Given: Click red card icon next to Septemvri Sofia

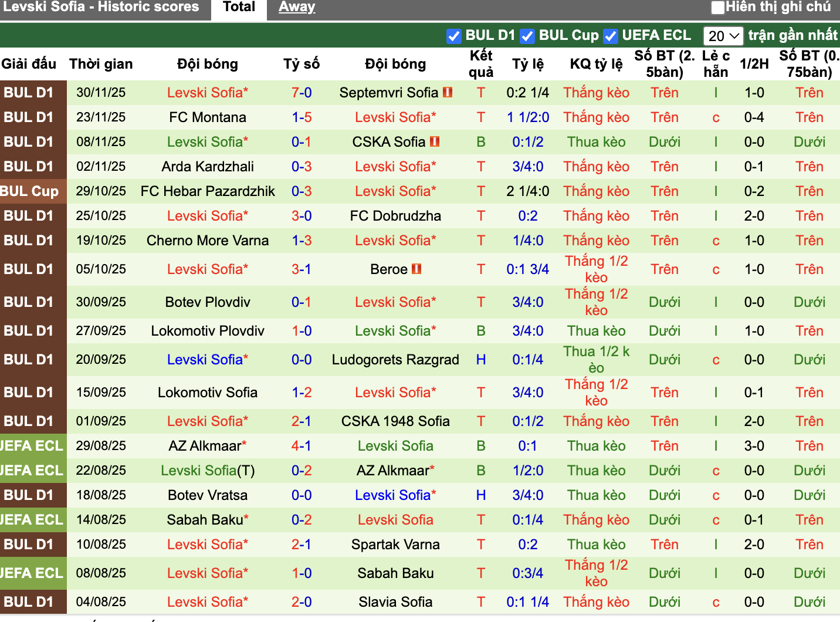Looking at the screenshot, I should tap(448, 92).
